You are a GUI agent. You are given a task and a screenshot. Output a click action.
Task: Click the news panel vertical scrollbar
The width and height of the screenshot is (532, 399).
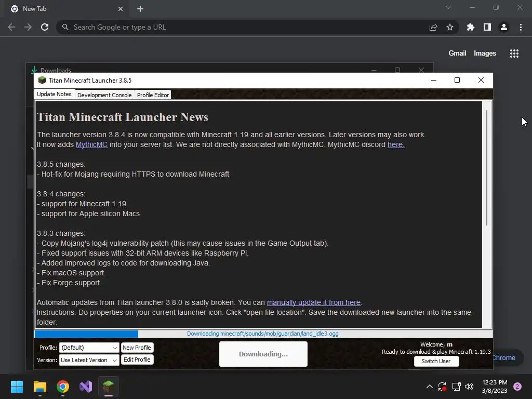coord(487,168)
